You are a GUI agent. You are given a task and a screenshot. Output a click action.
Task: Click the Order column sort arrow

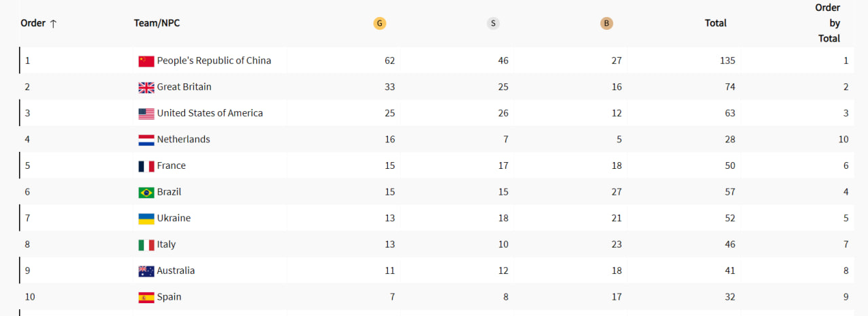(54, 23)
